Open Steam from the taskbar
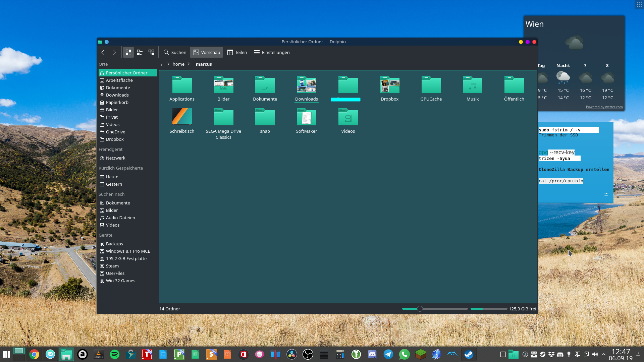 [469, 354]
